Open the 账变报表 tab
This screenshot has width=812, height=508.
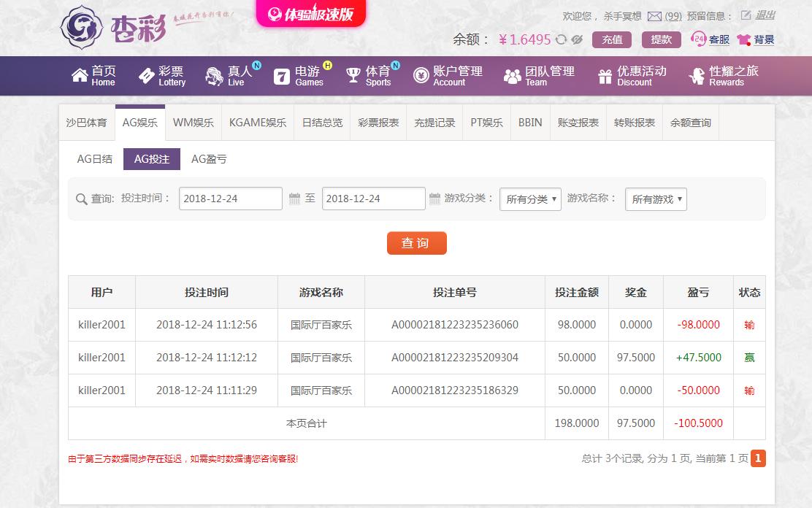pos(578,123)
